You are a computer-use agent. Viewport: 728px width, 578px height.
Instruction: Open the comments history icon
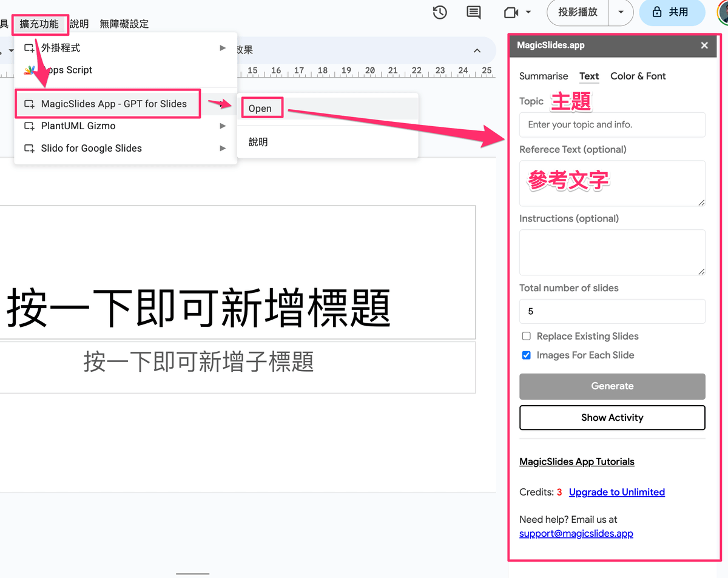pos(474,12)
